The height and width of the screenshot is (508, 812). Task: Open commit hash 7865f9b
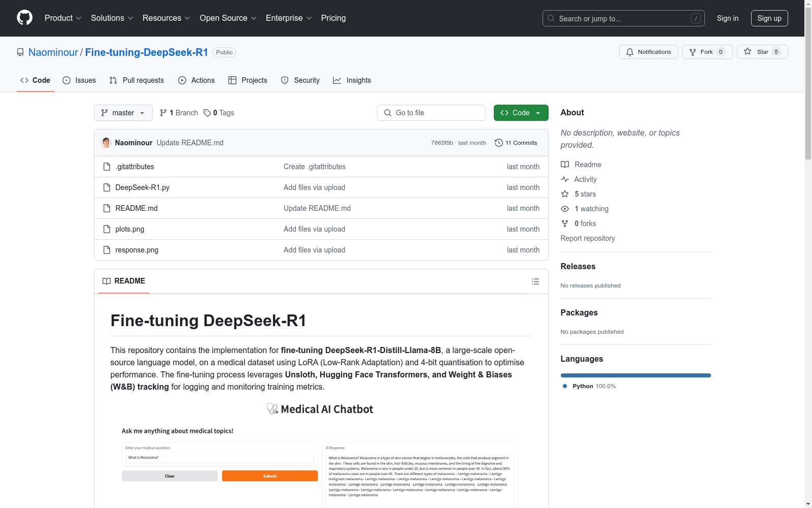point(442,143)
